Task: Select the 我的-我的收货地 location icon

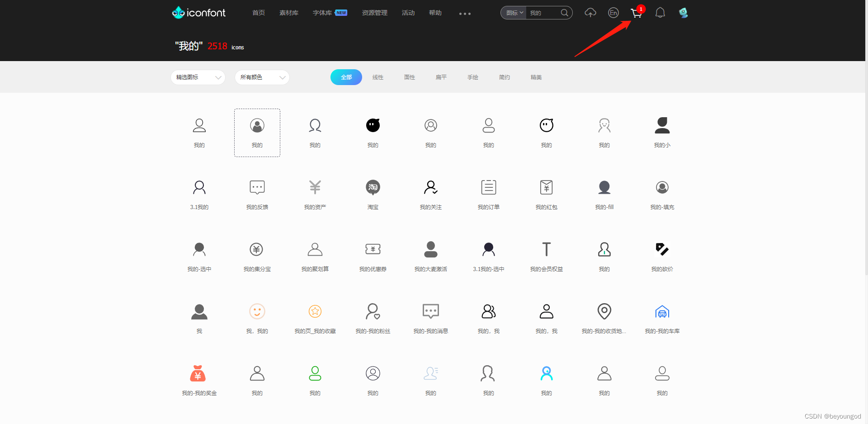Action: [604, 311]
